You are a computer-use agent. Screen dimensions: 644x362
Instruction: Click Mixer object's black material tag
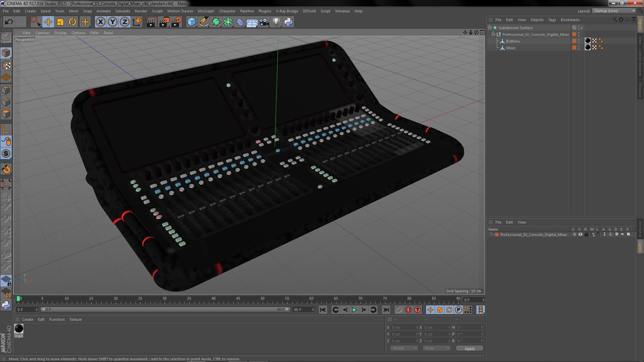[588, 47]
